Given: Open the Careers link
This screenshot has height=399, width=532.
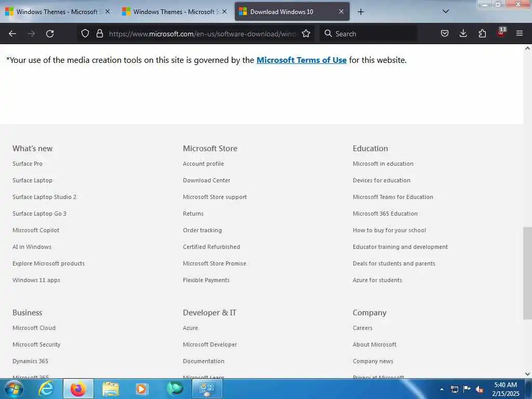Looking at the screenshot, I should [x=362, y=328].
